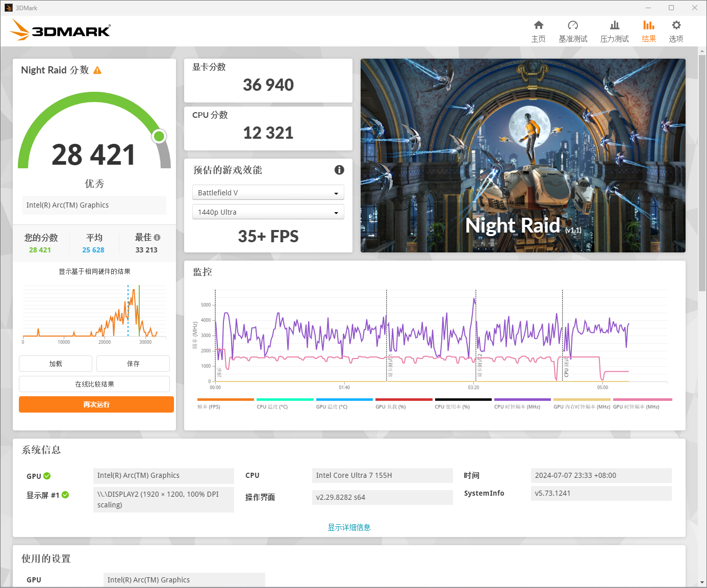Click the info icon in estimated game performance
Screen dimensions: 707x588
click(x=339, y=170)
